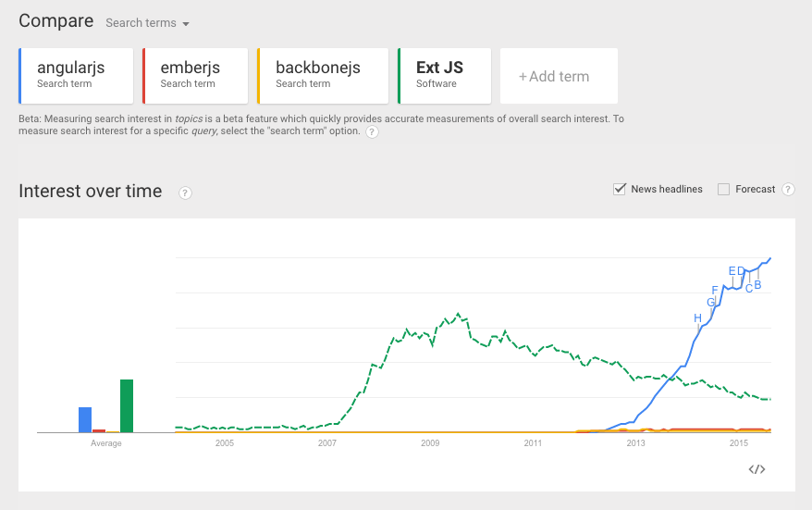Viewport: 812px width, 510px height.
Task: Select the Ext JS software card
Action: 444,76
